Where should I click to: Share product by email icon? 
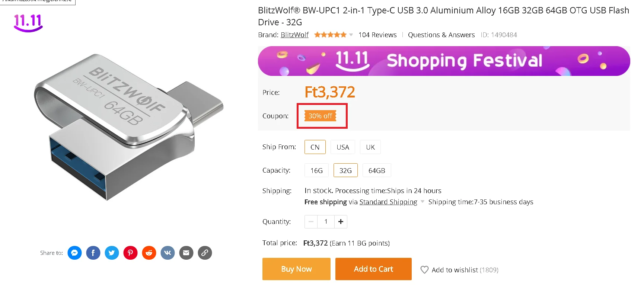click(x=186, y=253)
